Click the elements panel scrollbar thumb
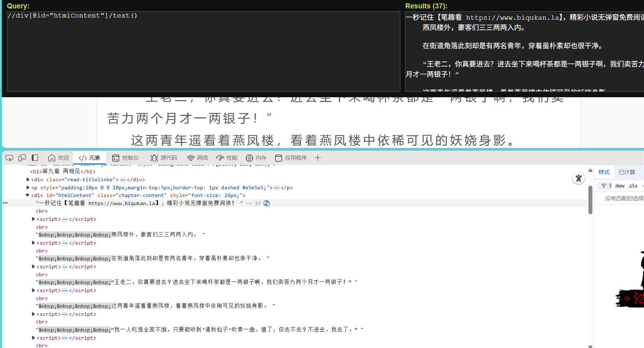644x348 pixels. click(590, 200)
